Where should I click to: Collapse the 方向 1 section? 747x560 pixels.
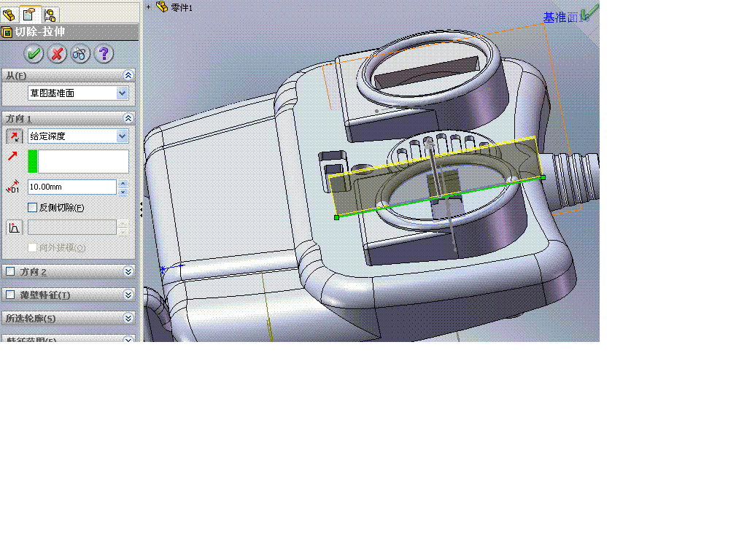[x=128, y=118]
